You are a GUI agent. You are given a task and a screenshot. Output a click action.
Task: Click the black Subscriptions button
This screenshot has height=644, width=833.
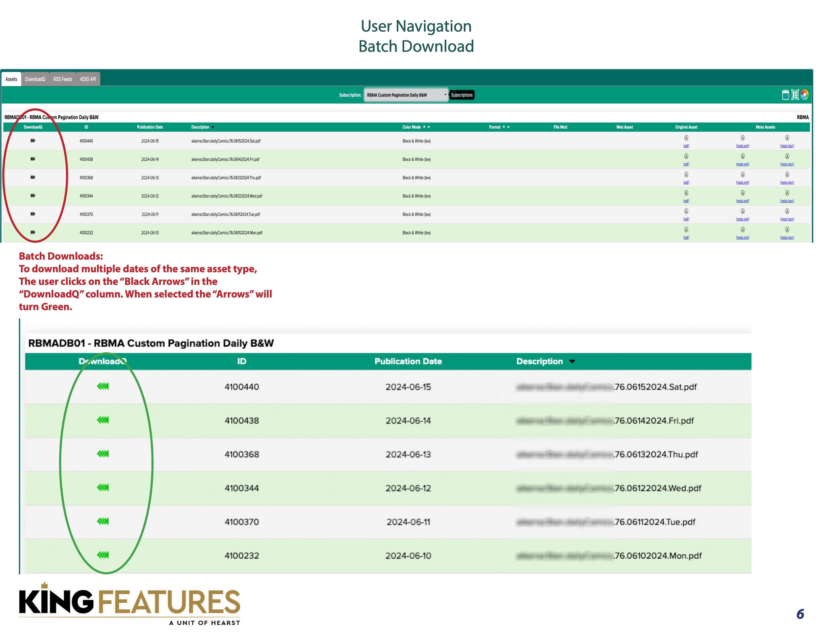click(x=461, y=95)
